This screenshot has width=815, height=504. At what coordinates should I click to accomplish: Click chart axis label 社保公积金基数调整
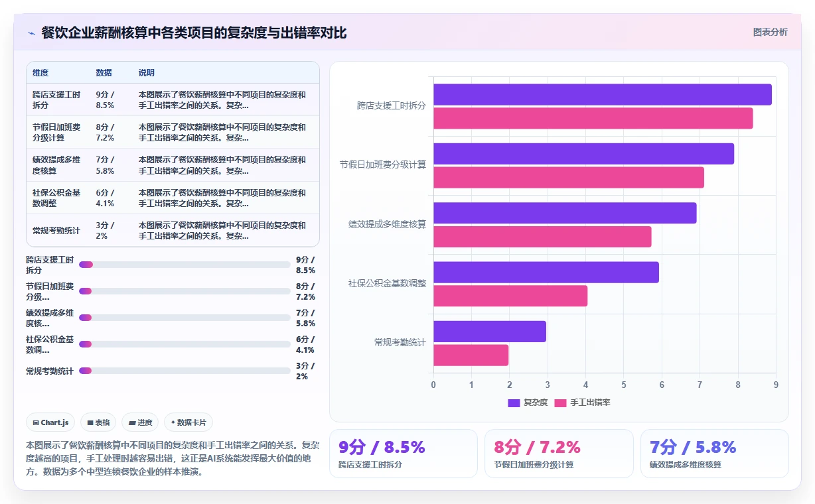point(388,283)
